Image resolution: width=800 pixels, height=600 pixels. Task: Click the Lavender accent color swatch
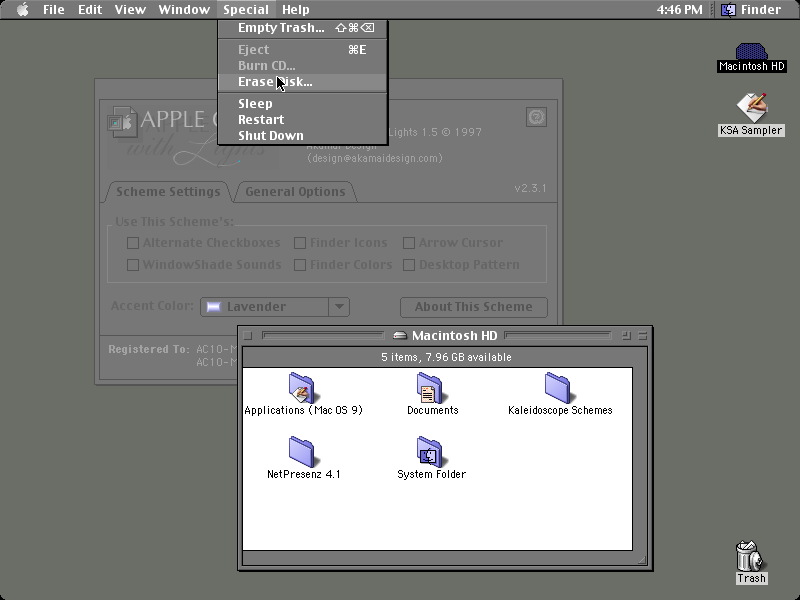tap(214, 307)
